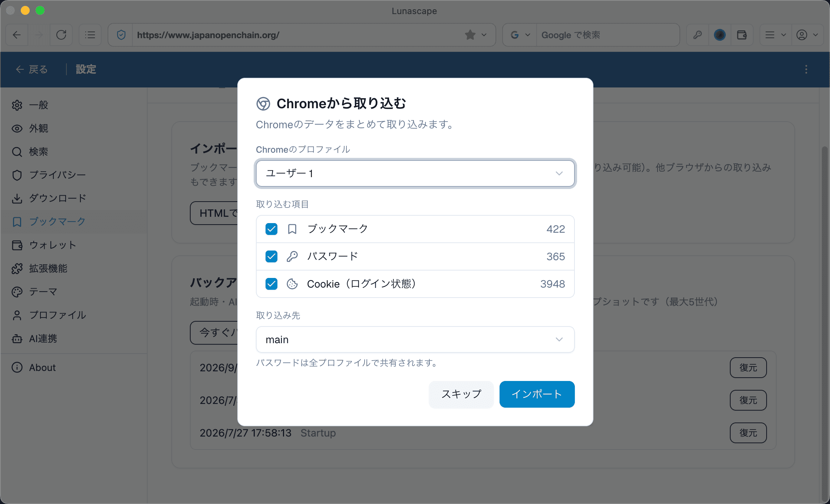Click 復元 for the 2026/9 backup
Image resolution: width=830 pixels, height=504 pixels.
tap(748, 368)
